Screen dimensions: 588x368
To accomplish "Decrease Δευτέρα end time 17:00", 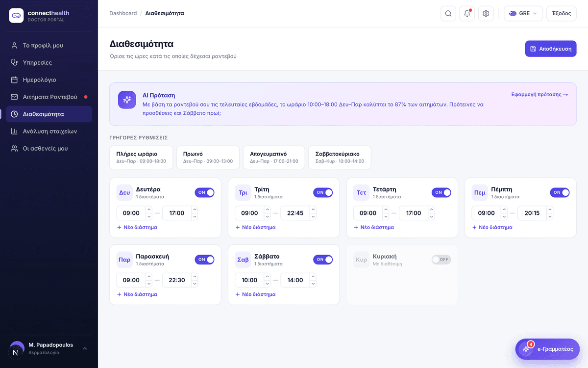I will (195, 216).
